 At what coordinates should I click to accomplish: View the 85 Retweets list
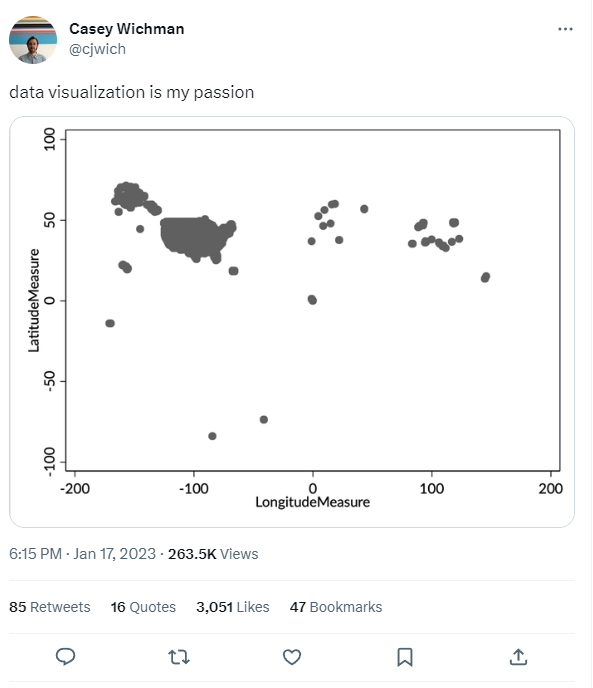click(50, 607)
